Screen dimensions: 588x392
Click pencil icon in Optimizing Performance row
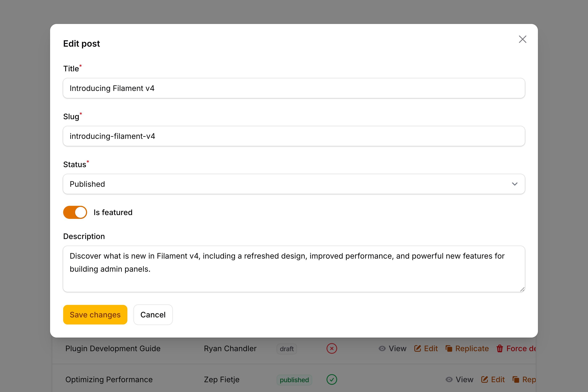[x=485, y=379]
